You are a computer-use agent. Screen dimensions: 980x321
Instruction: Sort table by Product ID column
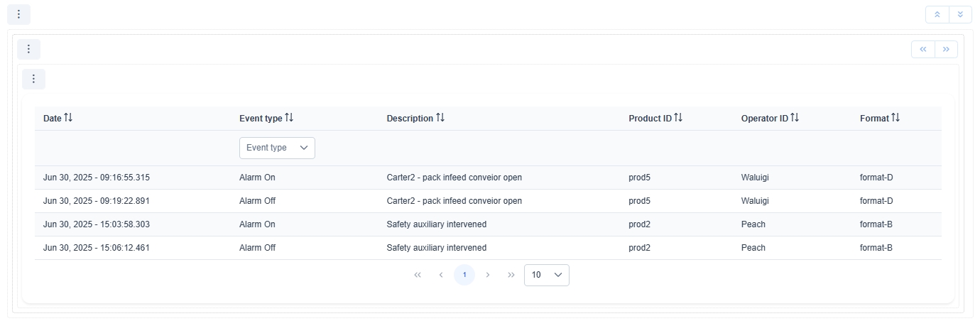point(678,118)
